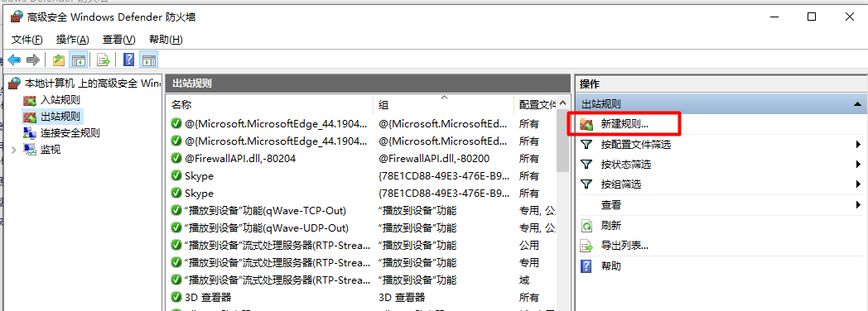This screenshot has height=311, width=868.
Task: Click the firewall app icon in the title bar
Action: click(17, 17)
